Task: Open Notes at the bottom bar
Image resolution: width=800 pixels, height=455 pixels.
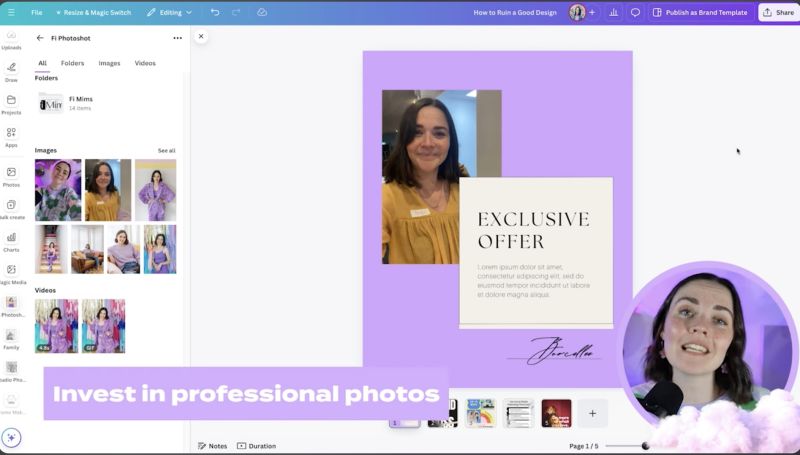Action: 212,446
